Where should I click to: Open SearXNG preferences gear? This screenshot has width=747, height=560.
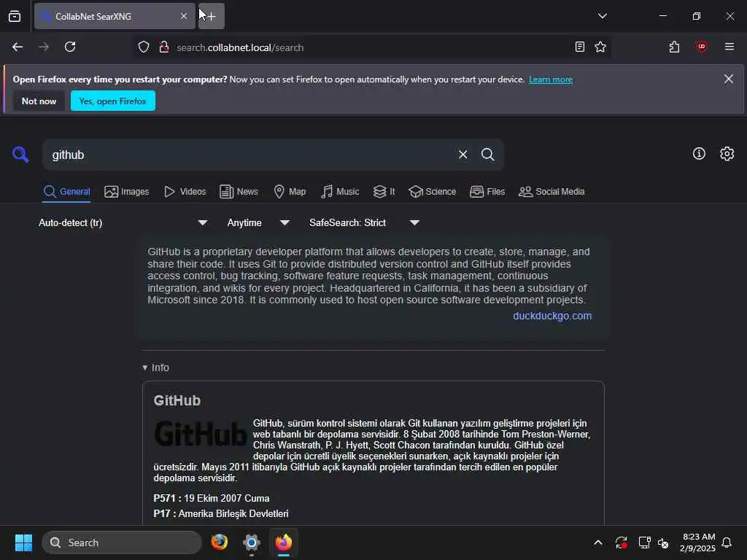pos(727,153)
